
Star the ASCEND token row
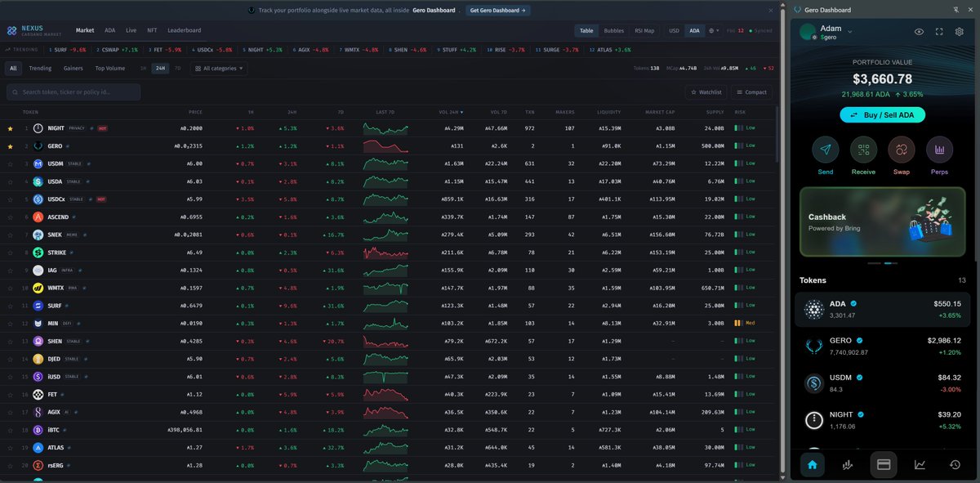(11, 217)
